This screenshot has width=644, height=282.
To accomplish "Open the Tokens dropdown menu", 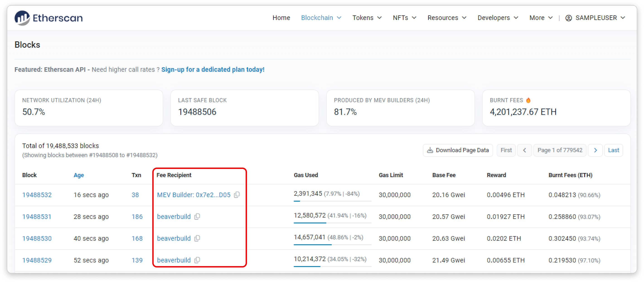I will pos(367,18).
